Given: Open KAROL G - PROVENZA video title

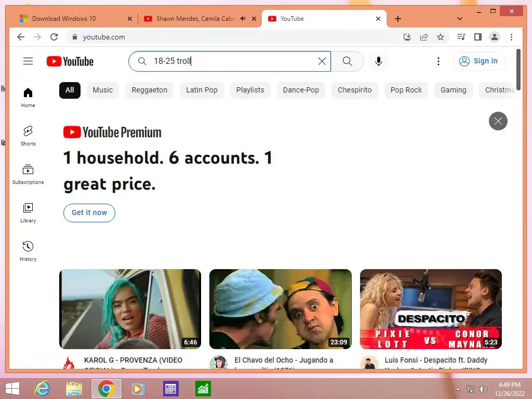Looking at the screenshot, I should tap(133, 362).
